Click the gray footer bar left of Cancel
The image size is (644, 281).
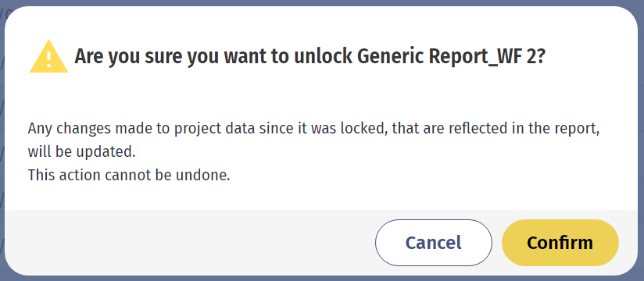(189, 242)
